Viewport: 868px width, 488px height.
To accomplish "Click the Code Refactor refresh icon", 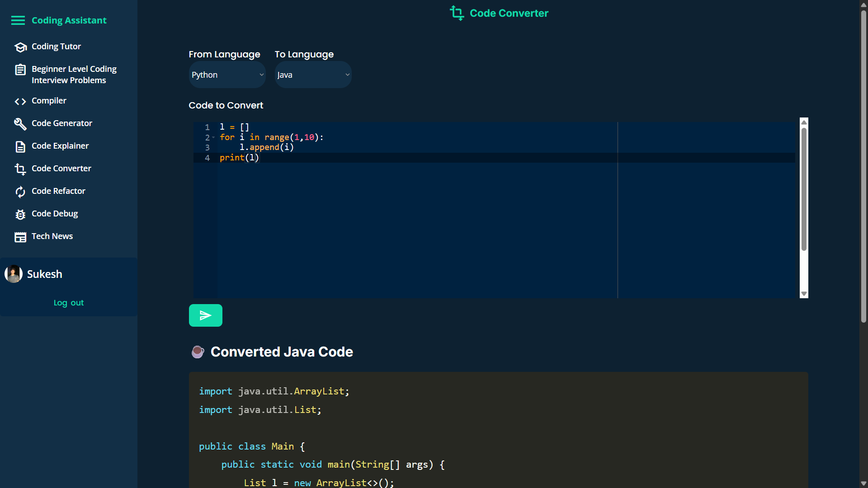I will [x=20, y=192].
